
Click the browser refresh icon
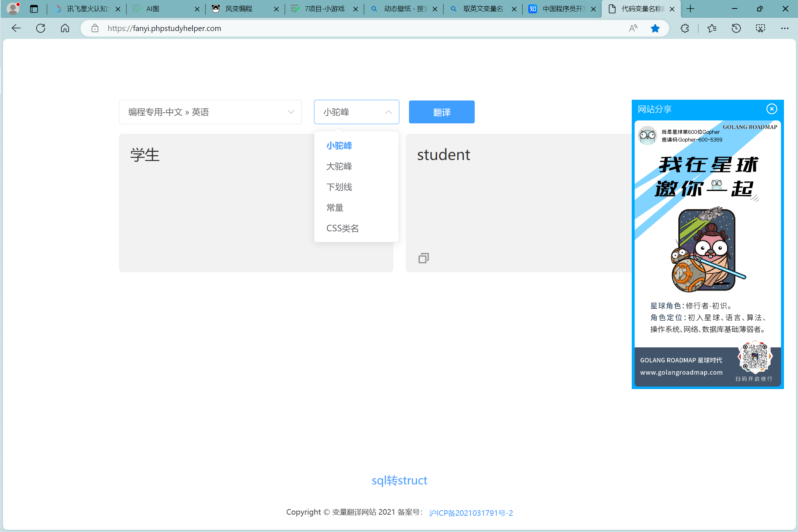[x=41, y=28]
